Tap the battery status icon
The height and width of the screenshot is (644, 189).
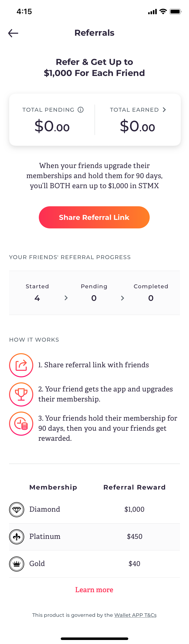pyautogui.click(x=175, y=12)
